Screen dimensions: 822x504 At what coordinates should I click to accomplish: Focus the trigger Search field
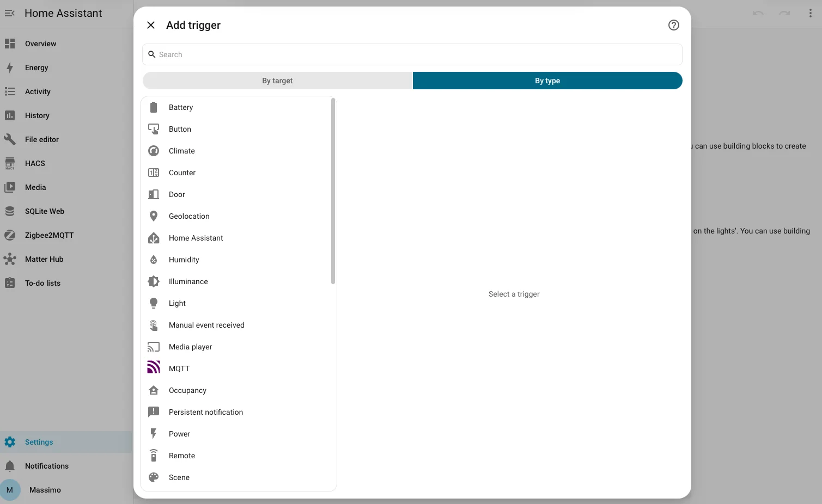[412, 54]
